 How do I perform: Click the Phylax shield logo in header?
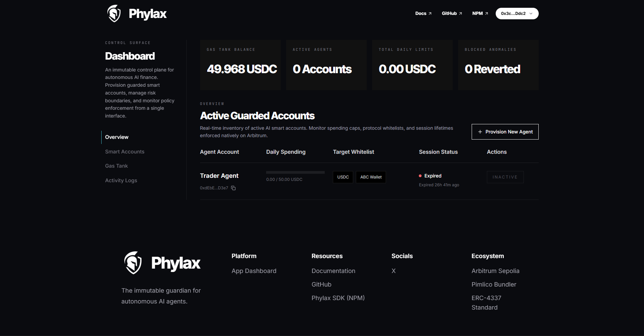coord(114,14)
